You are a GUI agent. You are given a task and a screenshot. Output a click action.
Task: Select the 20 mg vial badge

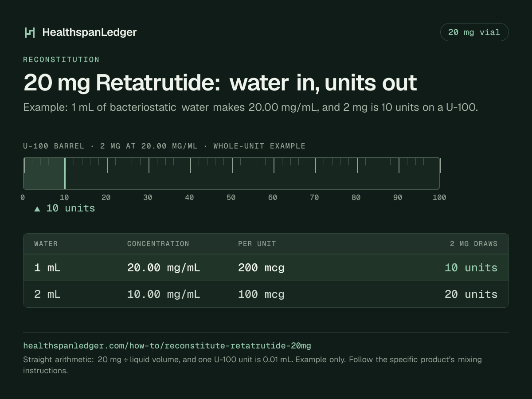pos(474,32)
